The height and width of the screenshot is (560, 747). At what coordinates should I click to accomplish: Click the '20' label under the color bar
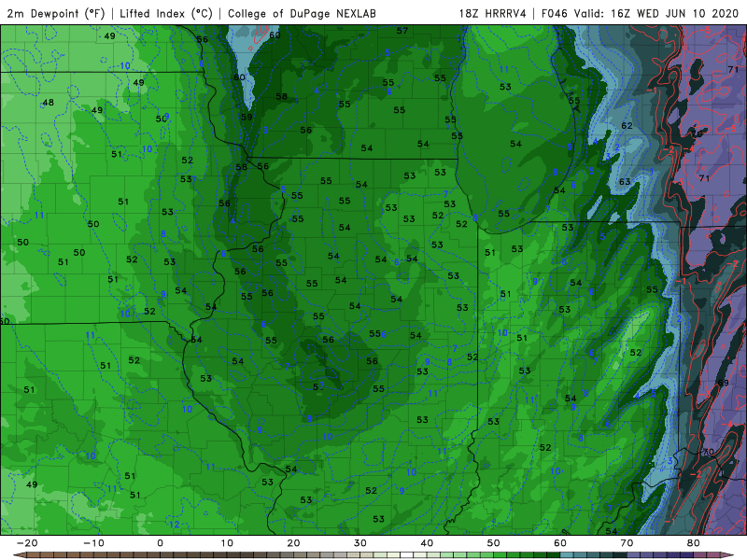click(293, 543)
